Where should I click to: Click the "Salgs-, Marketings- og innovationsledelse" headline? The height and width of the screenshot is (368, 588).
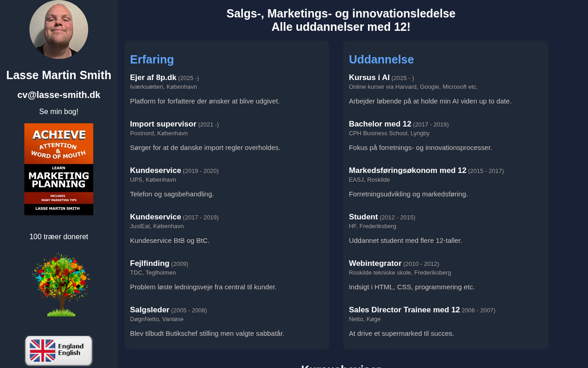tap(341, 14)
